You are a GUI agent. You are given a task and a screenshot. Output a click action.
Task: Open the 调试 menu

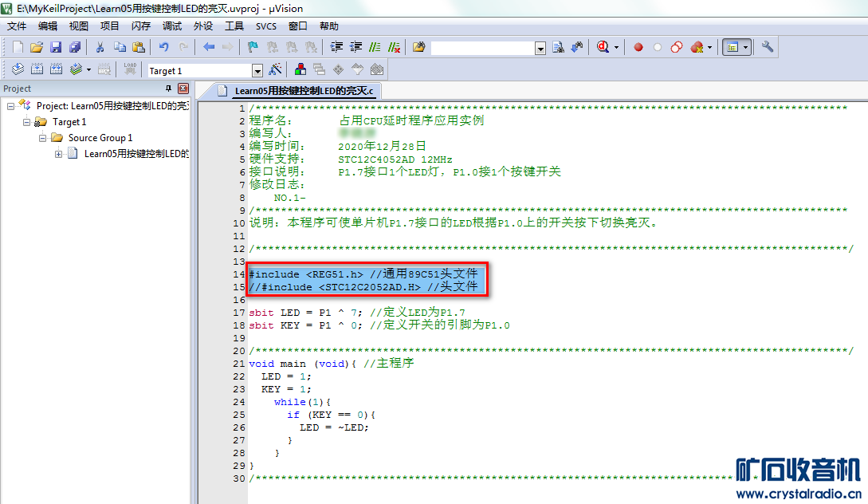pyautogui.click(x=171, y=26)
